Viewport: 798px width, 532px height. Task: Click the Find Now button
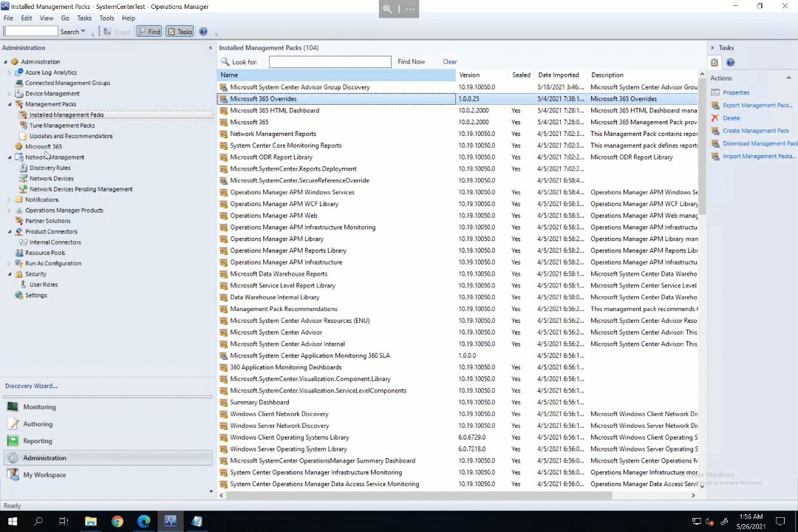tap(412, 61)
